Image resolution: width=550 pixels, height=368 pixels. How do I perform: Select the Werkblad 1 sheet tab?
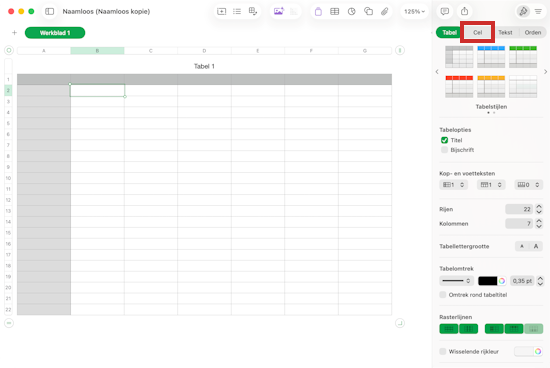[55, 33]
